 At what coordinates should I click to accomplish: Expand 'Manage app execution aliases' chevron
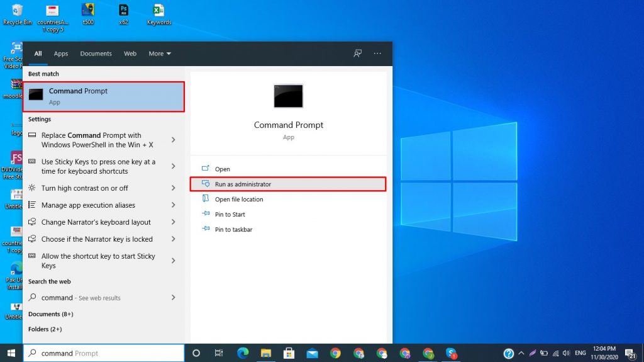click(x=174, y=205)
